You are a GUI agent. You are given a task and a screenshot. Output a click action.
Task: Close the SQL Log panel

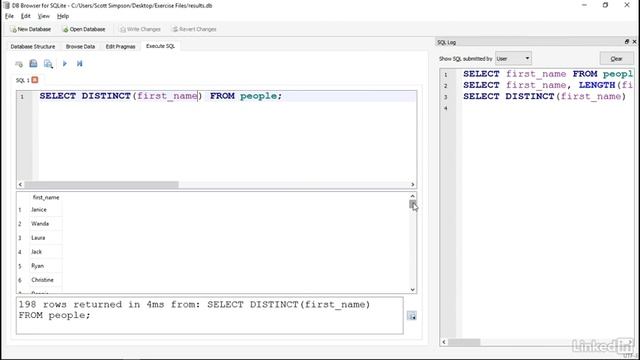click(x=634, y=42)
